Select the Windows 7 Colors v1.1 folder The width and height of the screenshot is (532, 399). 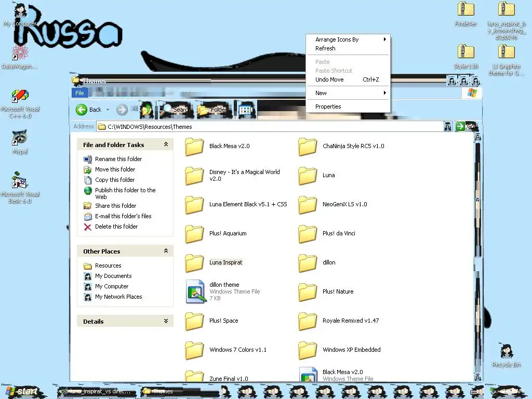tap(225, 350)
